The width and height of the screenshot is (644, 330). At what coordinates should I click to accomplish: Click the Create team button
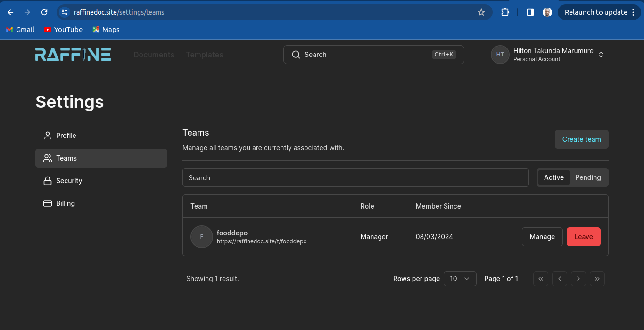point(582,139)
